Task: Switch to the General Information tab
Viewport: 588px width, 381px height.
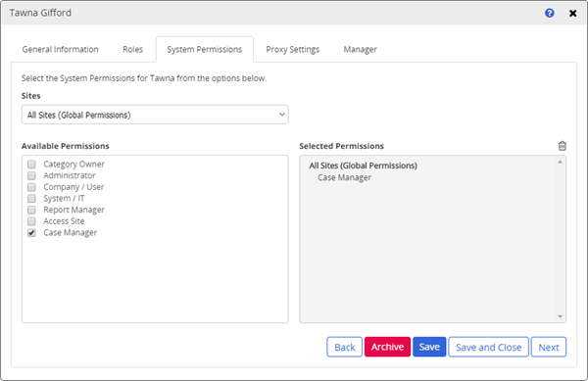Action: click(x=60, y=49)
